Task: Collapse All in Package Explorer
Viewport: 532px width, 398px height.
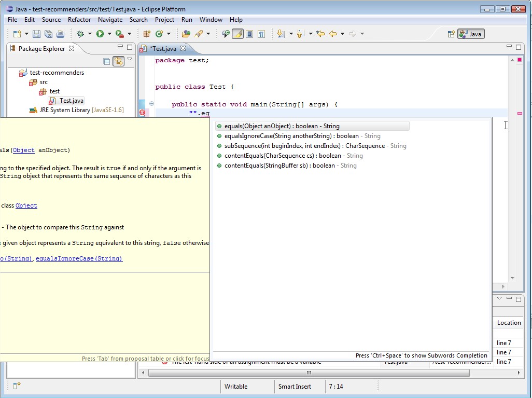Action: coord(106,61)
